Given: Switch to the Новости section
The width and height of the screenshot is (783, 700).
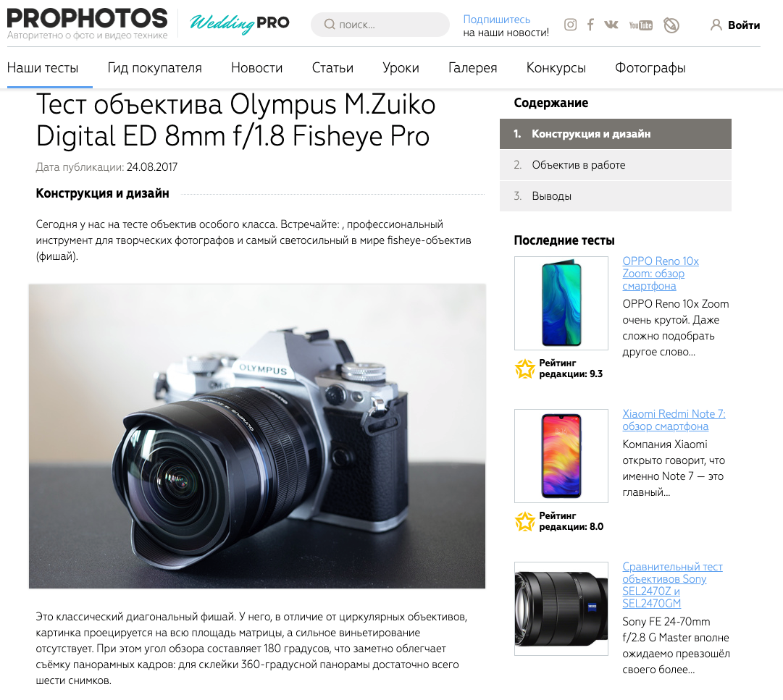Looking at the screenshot, I should 256,68.
